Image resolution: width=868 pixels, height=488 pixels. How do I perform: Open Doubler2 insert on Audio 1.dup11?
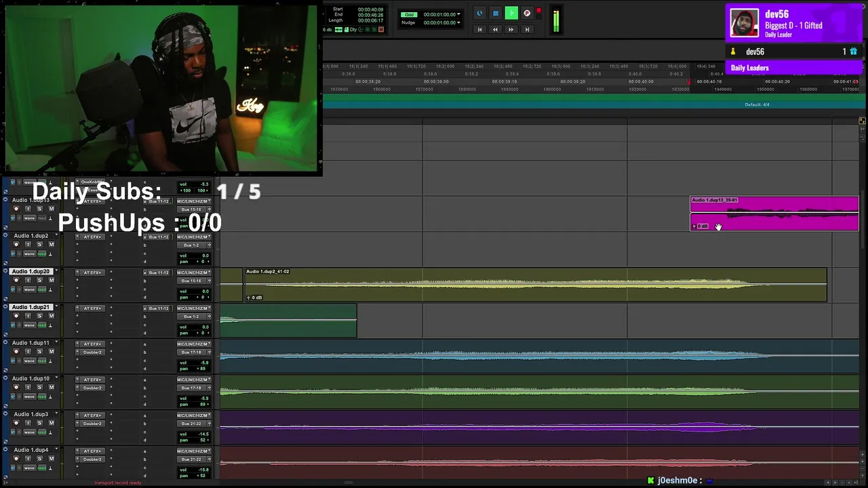point(92,352)
